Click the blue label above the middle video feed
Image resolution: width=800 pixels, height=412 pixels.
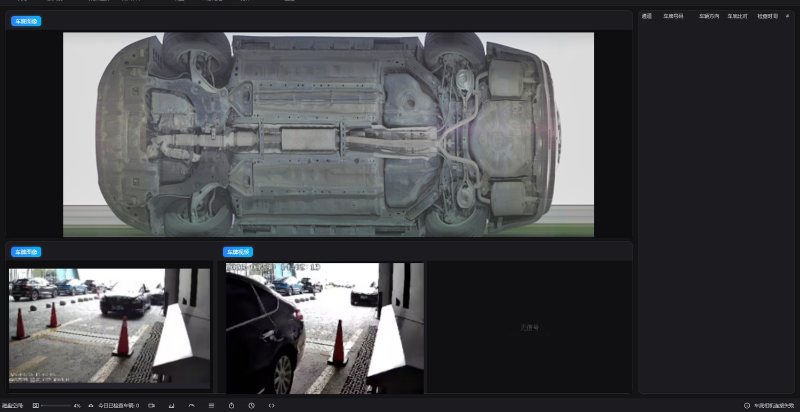[x=238, y=252]
